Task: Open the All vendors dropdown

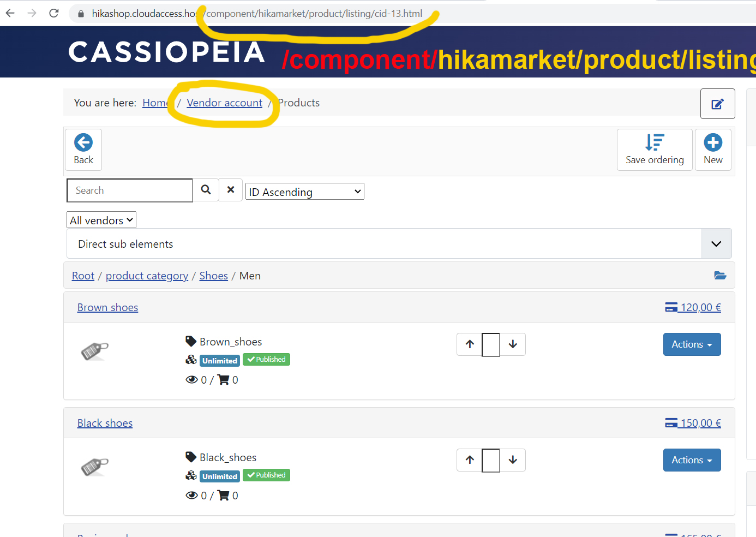Action: [x=101, y=220]
